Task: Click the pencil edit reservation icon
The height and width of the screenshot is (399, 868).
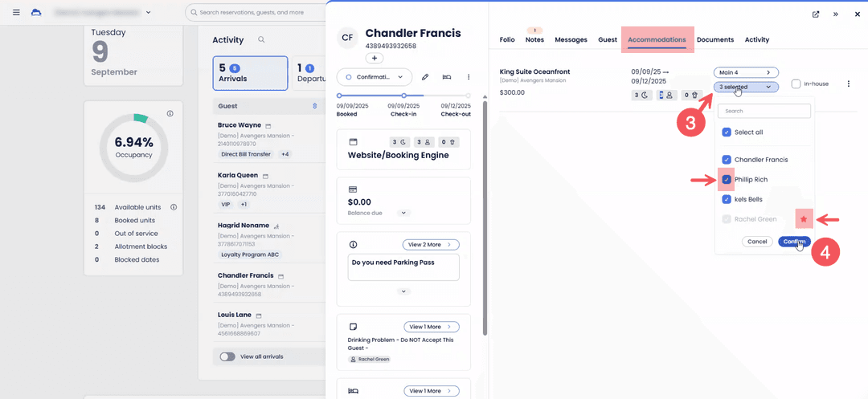Action: click(425, 77)
